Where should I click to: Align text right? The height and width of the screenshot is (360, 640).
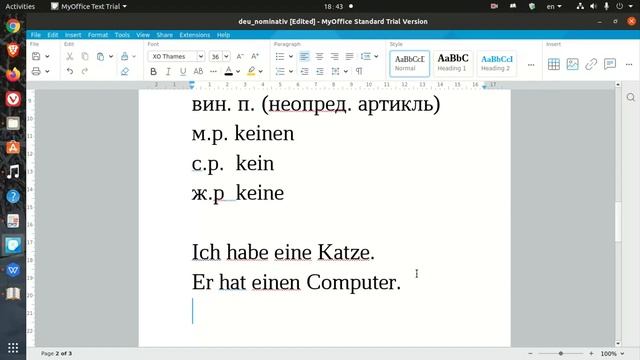(335, 56)
